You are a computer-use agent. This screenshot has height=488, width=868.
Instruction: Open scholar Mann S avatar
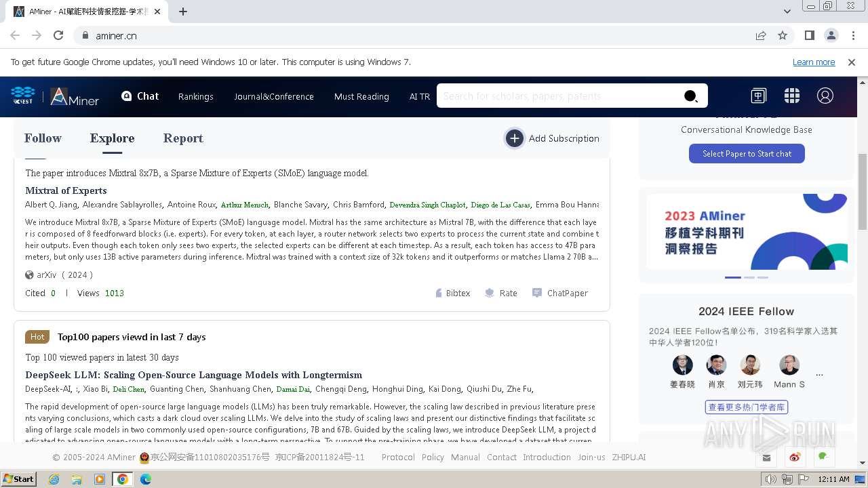click(x=789, y=365)
